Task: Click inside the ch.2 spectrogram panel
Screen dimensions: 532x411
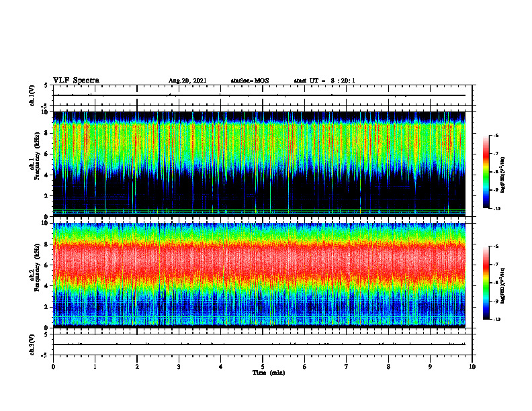Action: [x=259, y=275]
